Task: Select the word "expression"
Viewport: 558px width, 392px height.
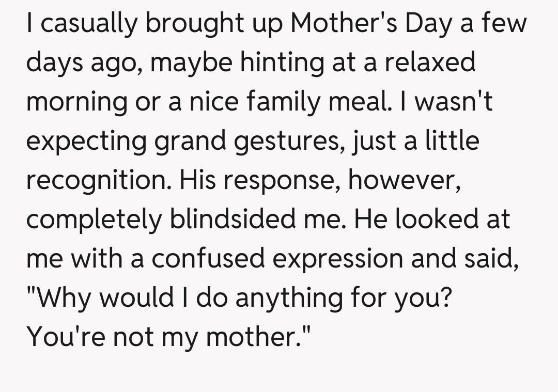Action: click(x=338, y=259)
